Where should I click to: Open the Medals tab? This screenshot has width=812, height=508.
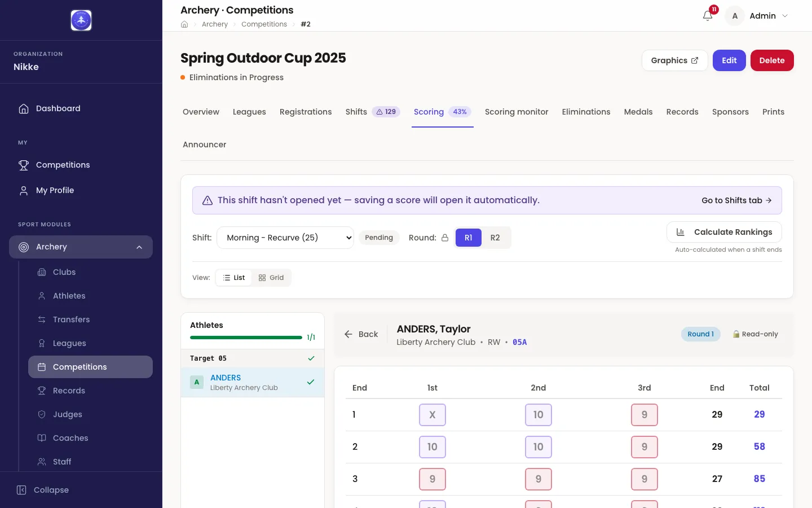[638, 112]
